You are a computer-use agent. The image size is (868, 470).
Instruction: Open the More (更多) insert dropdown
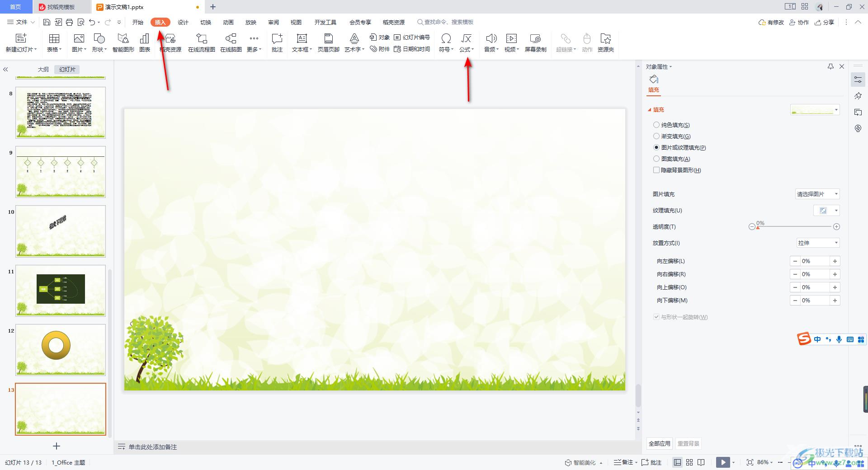click(x=254, y=43)
